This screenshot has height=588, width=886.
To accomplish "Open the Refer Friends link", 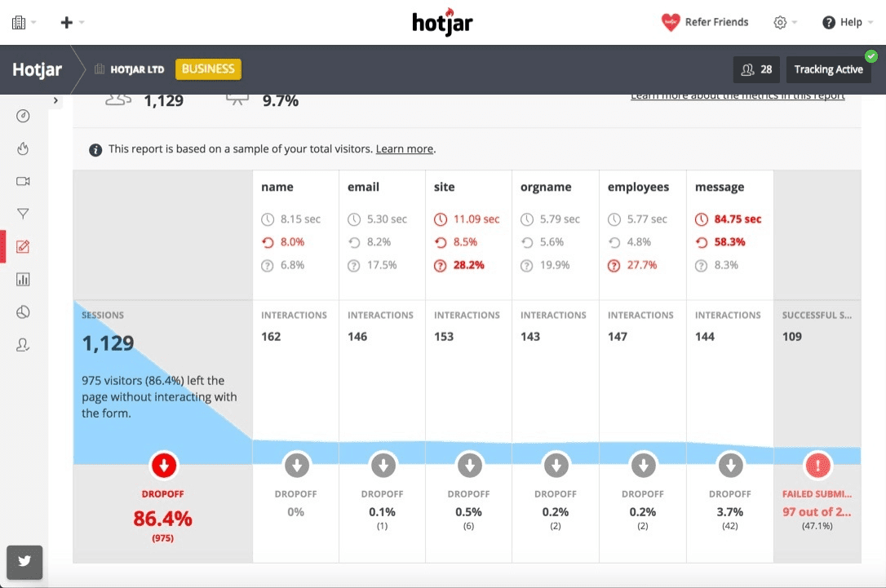I will (716, 22).
